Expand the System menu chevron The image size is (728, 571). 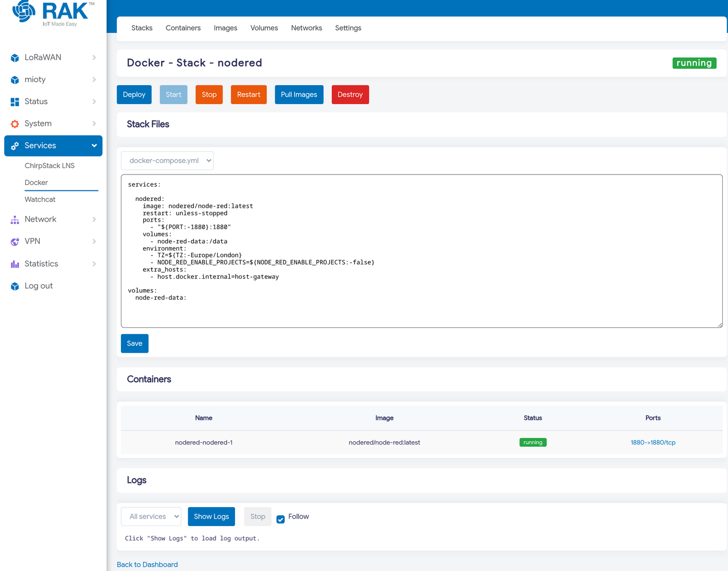point(94,124)
